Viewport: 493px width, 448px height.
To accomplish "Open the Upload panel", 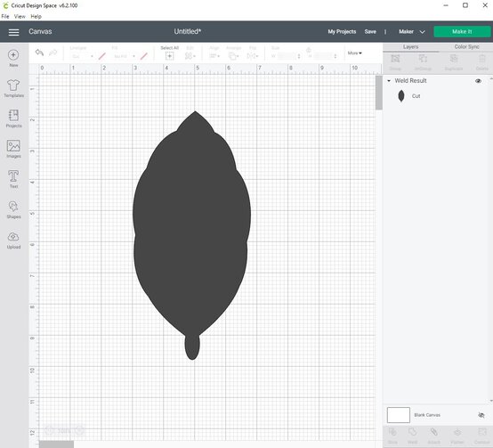I will click(x=13, y=240).
